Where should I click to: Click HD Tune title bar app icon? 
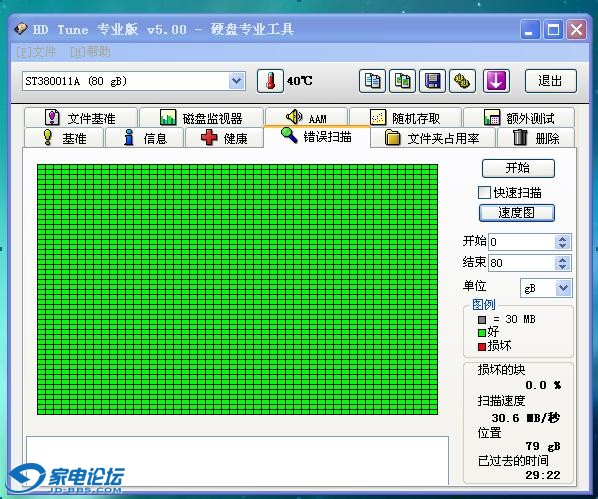[x=21, y=29]
